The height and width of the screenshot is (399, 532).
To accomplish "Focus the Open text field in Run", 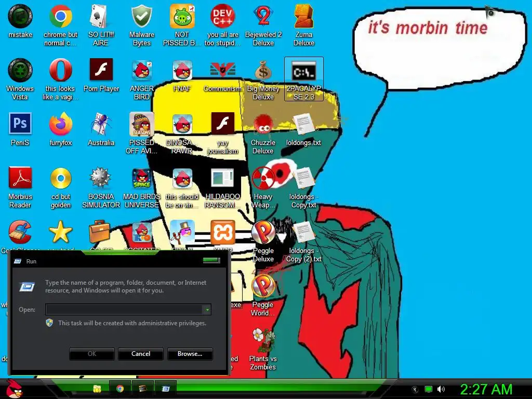I will tap(124, 310).
